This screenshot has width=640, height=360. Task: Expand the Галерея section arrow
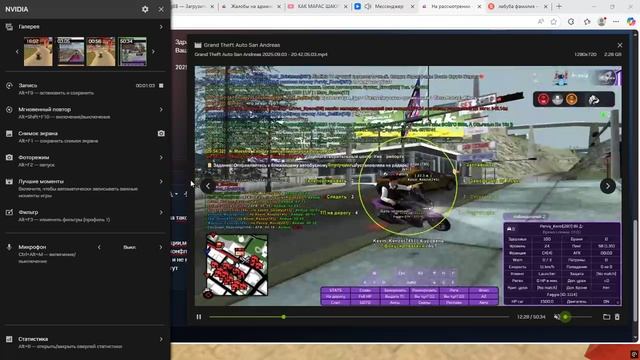[x=161, y=27]
